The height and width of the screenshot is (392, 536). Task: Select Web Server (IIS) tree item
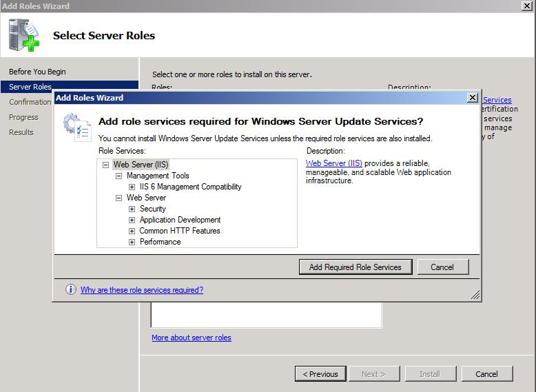click(x=141, y=165)
